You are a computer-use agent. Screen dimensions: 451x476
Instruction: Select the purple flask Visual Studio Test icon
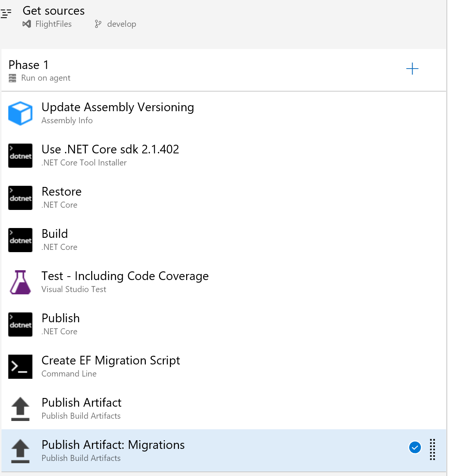pos(20,282)
